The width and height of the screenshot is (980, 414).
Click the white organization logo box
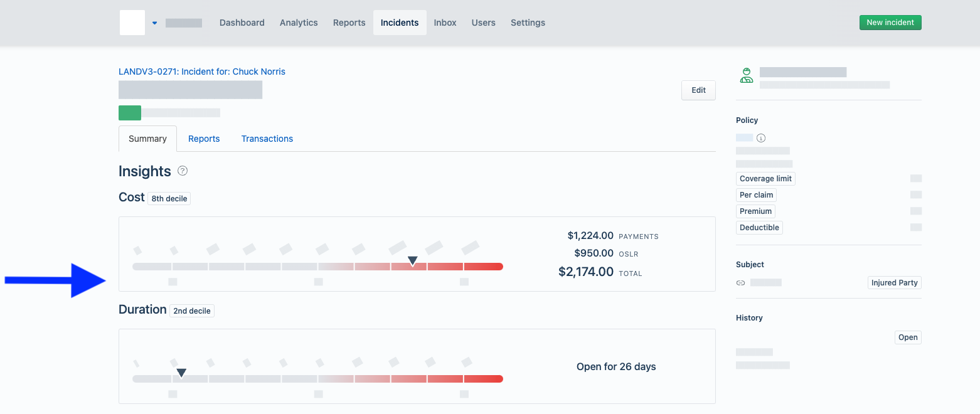coord(132,23)
